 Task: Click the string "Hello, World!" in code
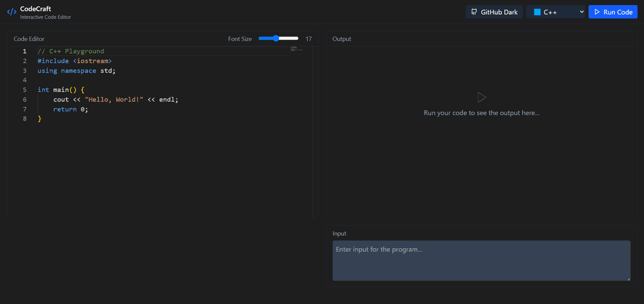click(x=114, y=100)
